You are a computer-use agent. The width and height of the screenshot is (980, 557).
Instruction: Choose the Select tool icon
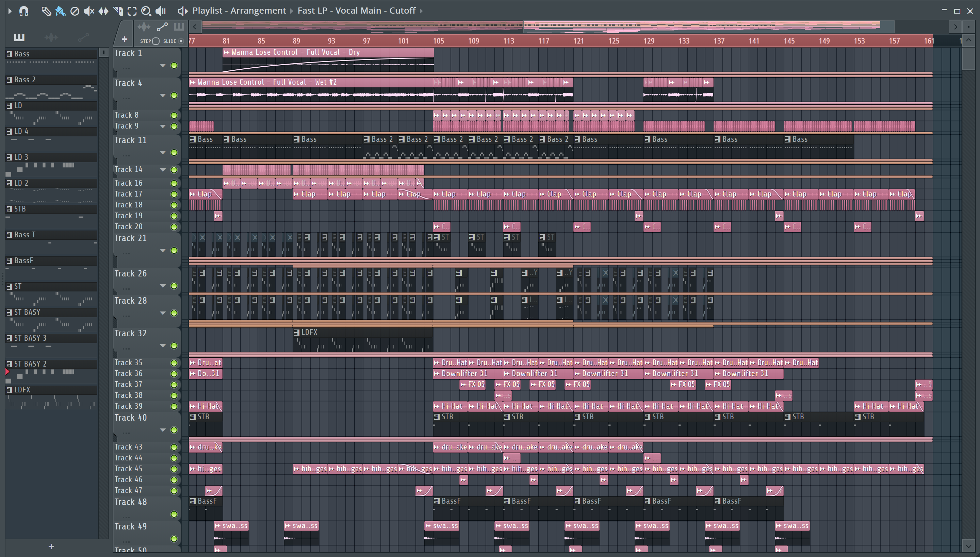tap(132, 11)
